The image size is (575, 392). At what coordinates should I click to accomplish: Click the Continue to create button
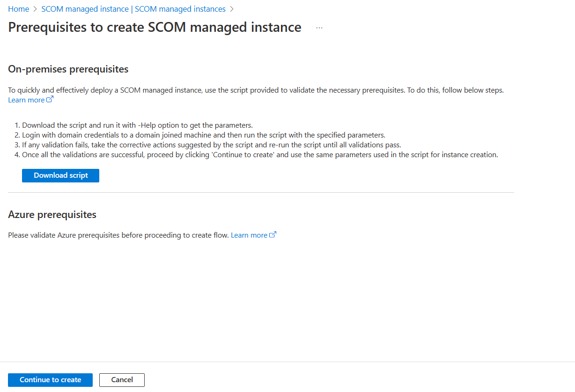point(50,380)
